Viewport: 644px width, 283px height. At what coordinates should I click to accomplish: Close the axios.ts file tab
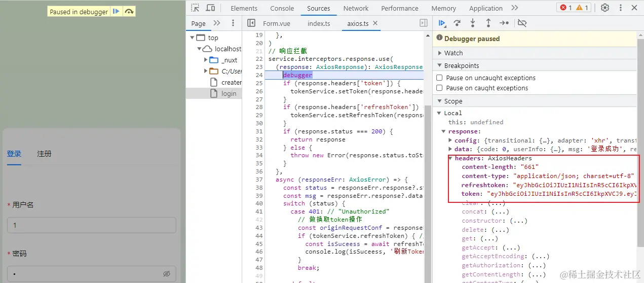click(375, 23)
